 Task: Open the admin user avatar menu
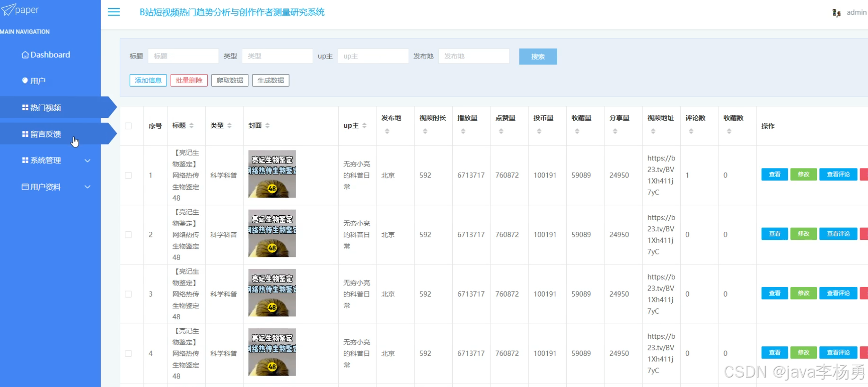[x=836, y=13]
